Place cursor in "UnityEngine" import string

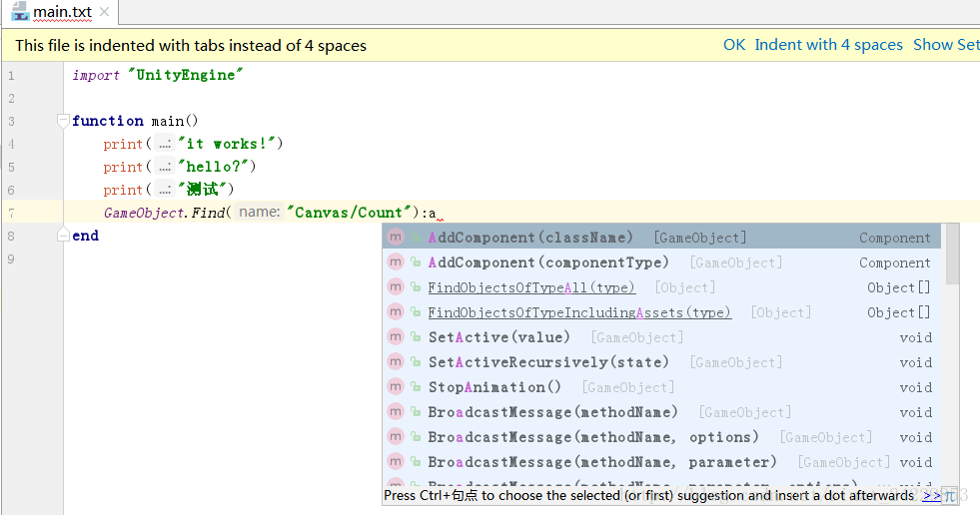click(x=186, y=75)
